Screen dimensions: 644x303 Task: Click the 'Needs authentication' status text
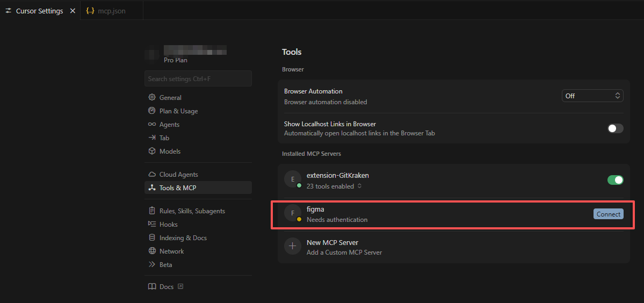[x=337, y=220]
